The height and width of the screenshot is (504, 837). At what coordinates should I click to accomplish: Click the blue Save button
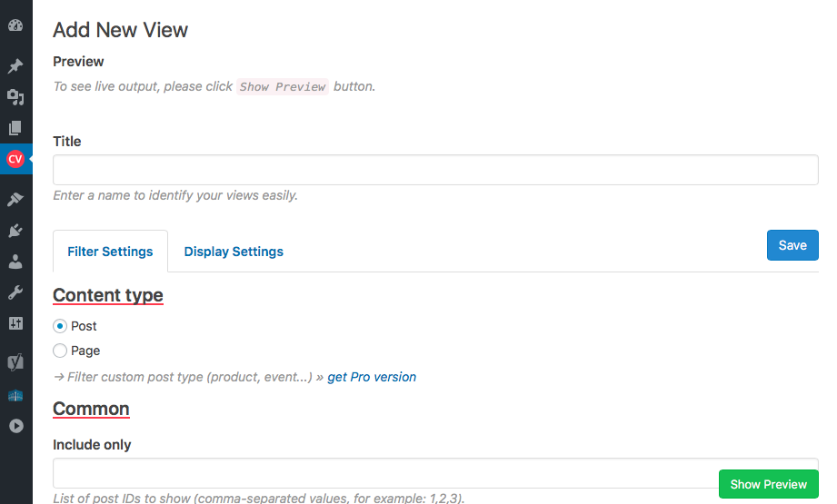point(792,245)
